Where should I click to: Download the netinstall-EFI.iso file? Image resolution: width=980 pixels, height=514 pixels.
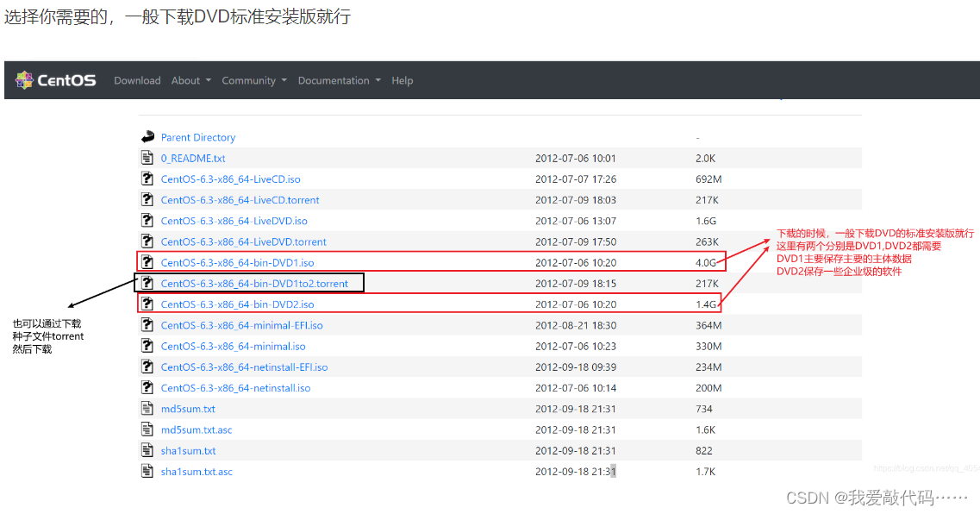(x=245, y=367)
